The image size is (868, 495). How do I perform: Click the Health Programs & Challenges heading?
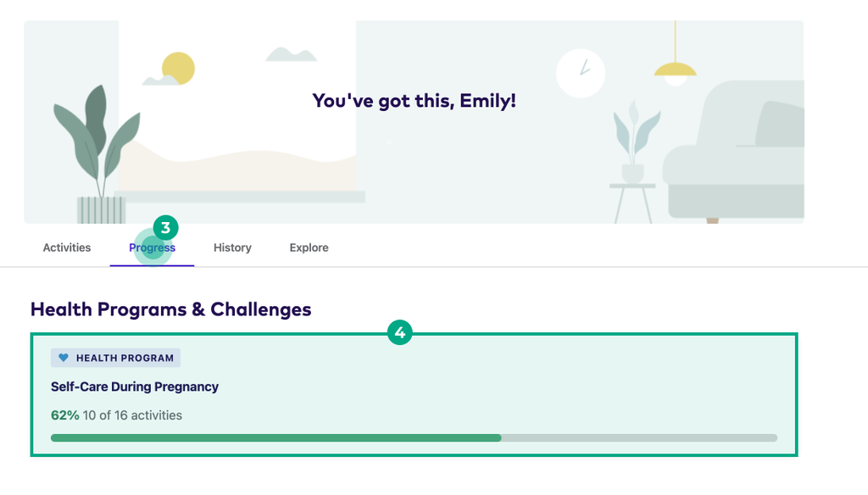coord(170,309)
